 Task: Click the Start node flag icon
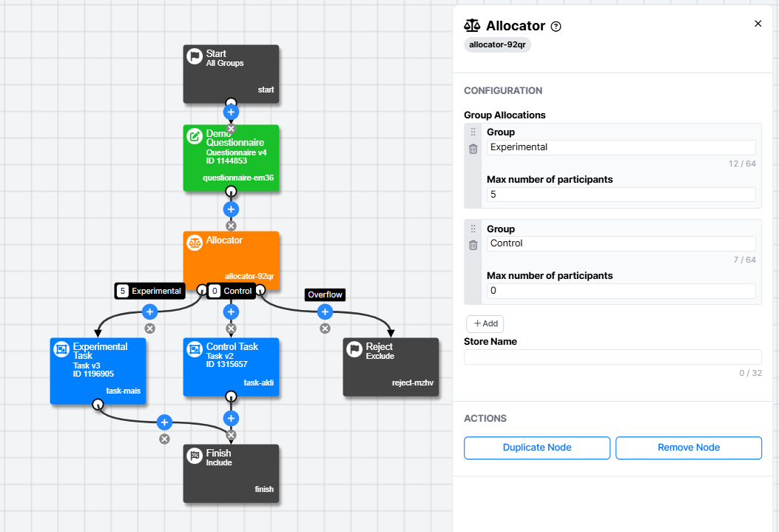[x=195, y=56]
